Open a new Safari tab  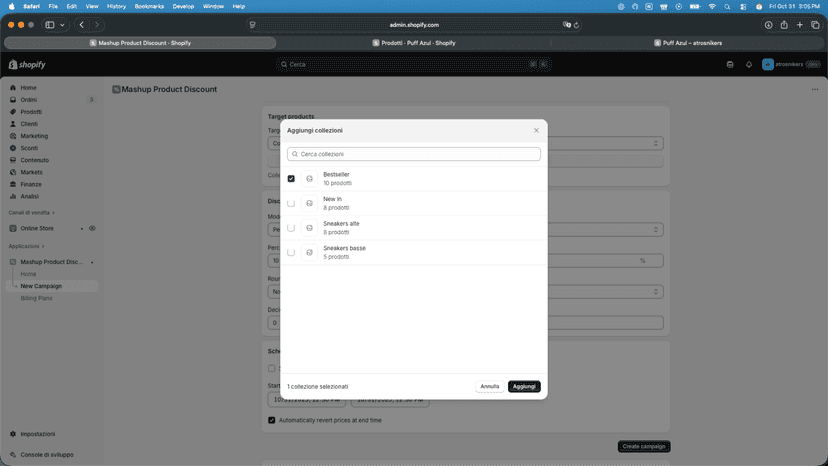click(x=799, y=25)
